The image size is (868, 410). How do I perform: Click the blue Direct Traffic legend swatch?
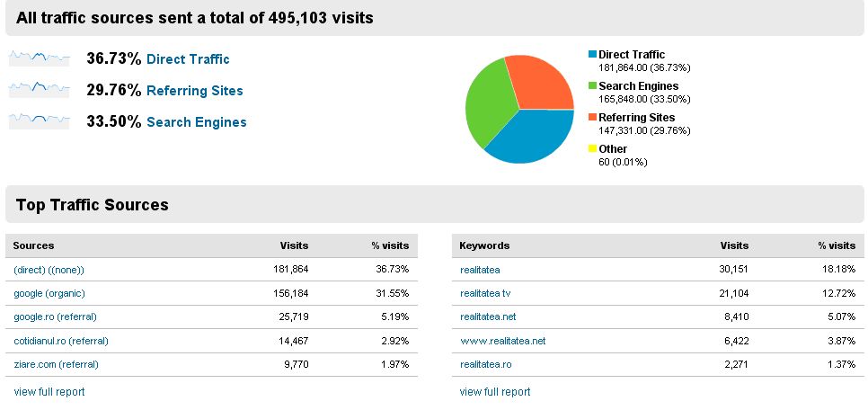click(592, 55)
